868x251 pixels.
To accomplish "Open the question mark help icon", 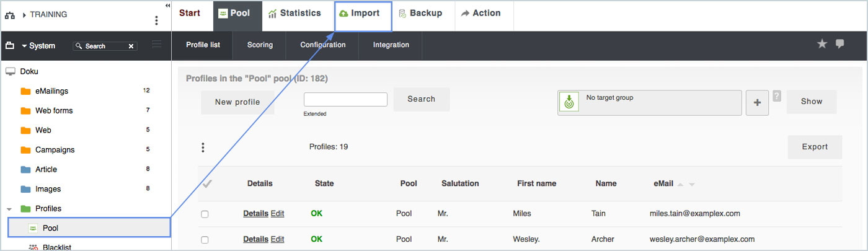I will [x=777, y=96].
